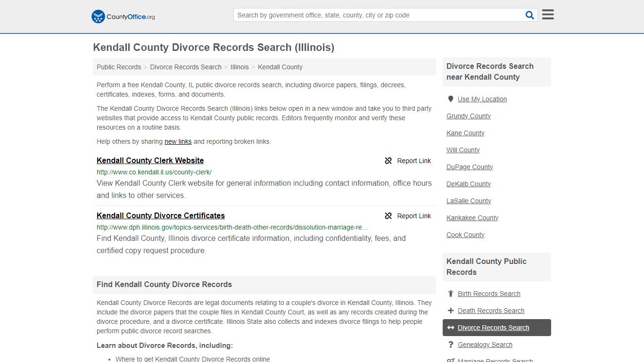Click 'Kendall County Public Records' sidebar heading
The width and height of the screenshot is (644, 362).
(486, 267)
